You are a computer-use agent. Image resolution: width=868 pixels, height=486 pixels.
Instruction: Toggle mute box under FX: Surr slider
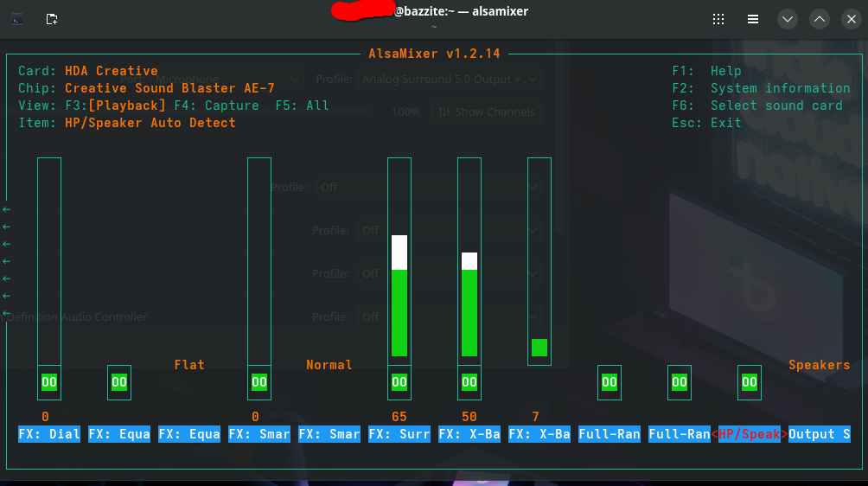(399, 382)
